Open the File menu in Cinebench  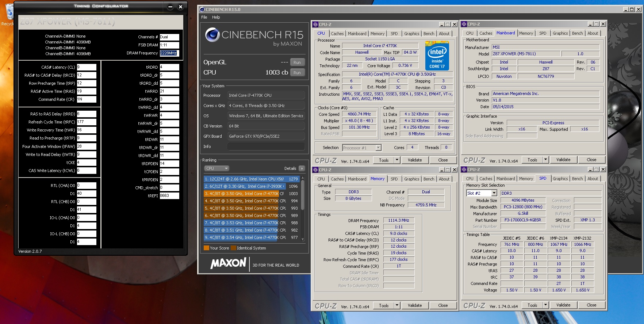[204, 17]
